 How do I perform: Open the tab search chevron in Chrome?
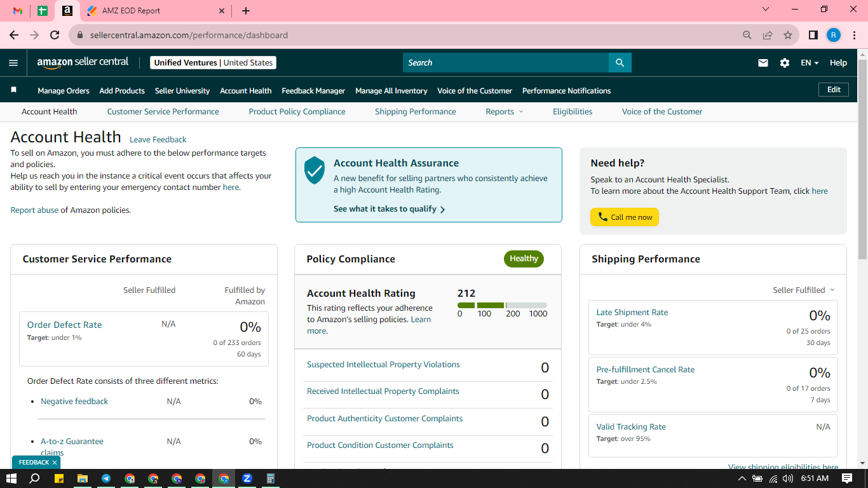click(766, 9)
